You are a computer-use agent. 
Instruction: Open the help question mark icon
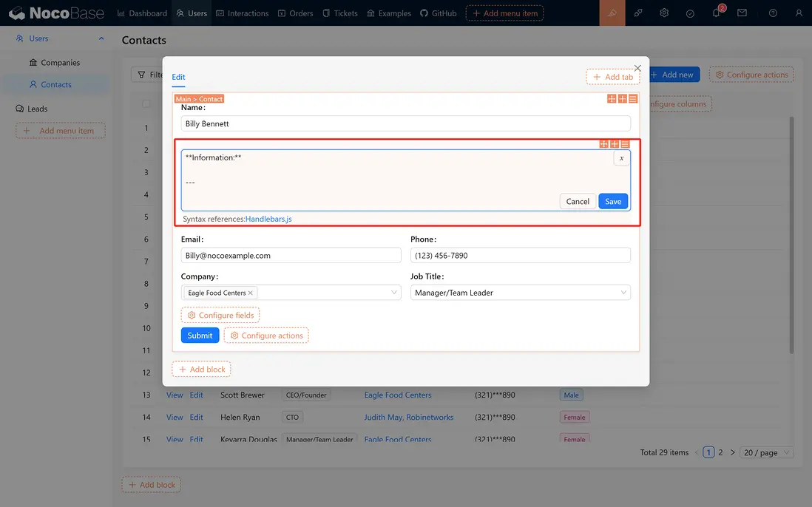coord(773,13)
